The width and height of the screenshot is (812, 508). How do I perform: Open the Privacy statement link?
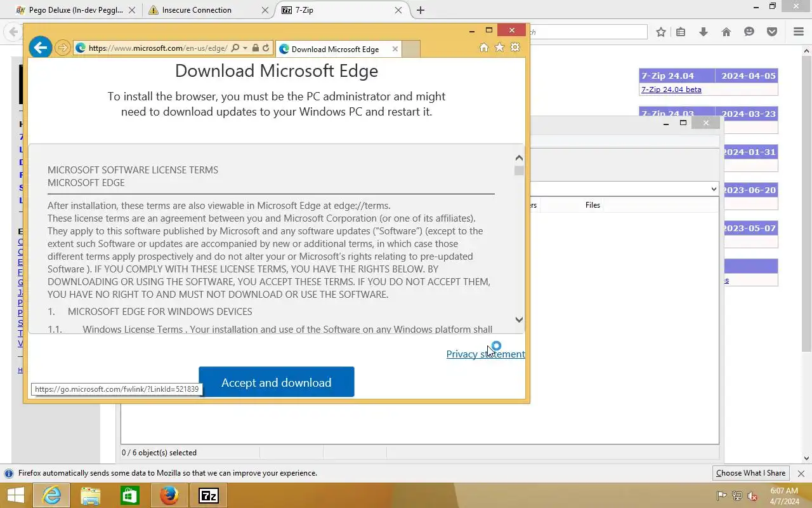[485, 354]
